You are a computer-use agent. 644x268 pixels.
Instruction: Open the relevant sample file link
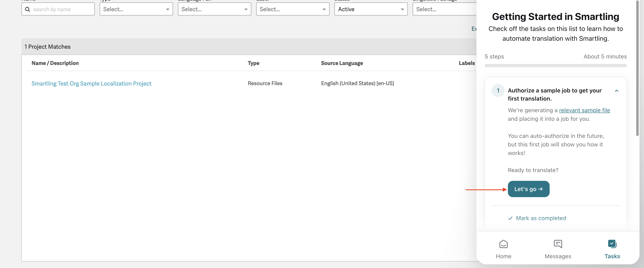pyautogui.click(x=584, y=110)
